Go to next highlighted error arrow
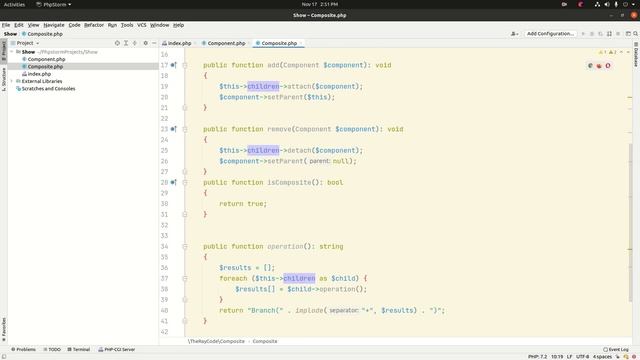The image size is (640, 360). click(x=628, y=52)
